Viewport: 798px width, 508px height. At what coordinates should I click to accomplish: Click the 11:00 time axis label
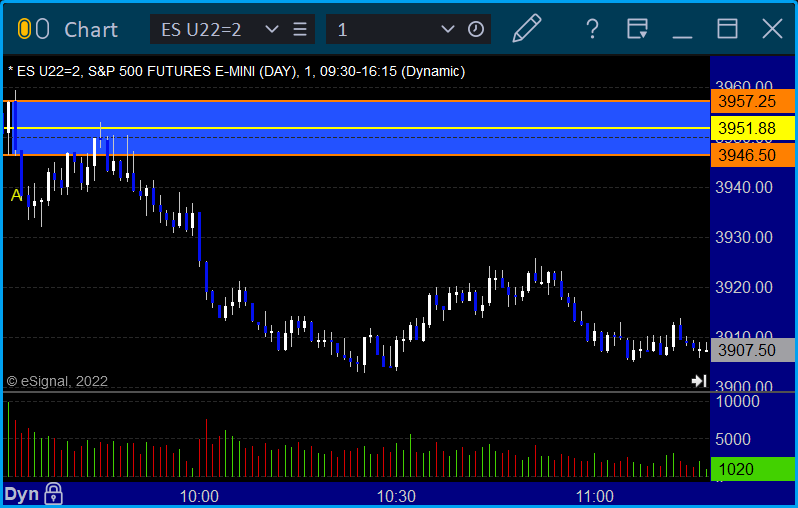[594, 496]
